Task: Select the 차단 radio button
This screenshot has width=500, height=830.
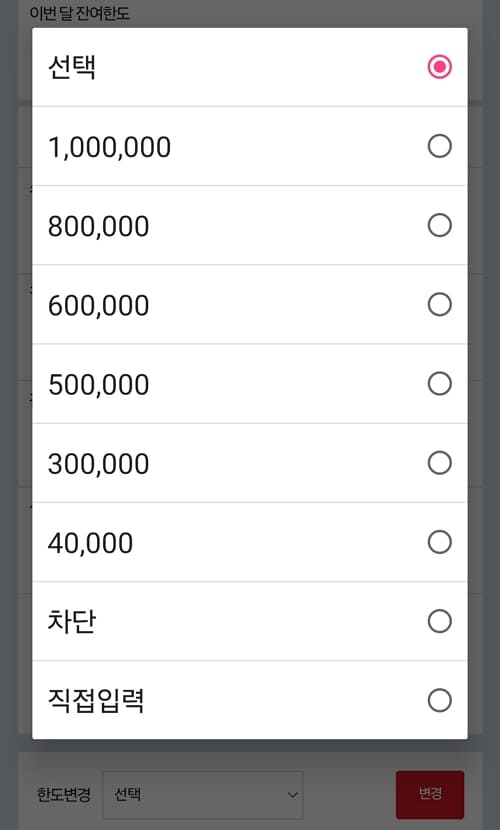Action: tap(439, 621)
